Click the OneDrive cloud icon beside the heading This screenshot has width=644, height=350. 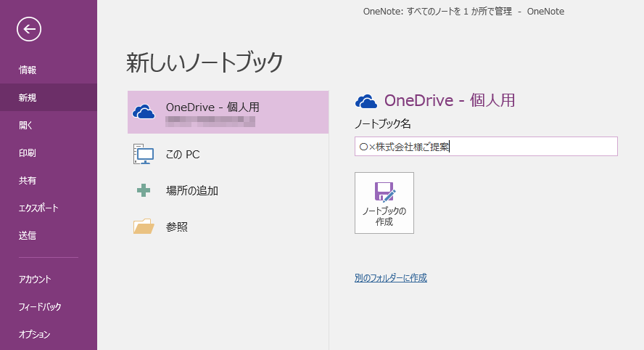click(x=366, y=101)
